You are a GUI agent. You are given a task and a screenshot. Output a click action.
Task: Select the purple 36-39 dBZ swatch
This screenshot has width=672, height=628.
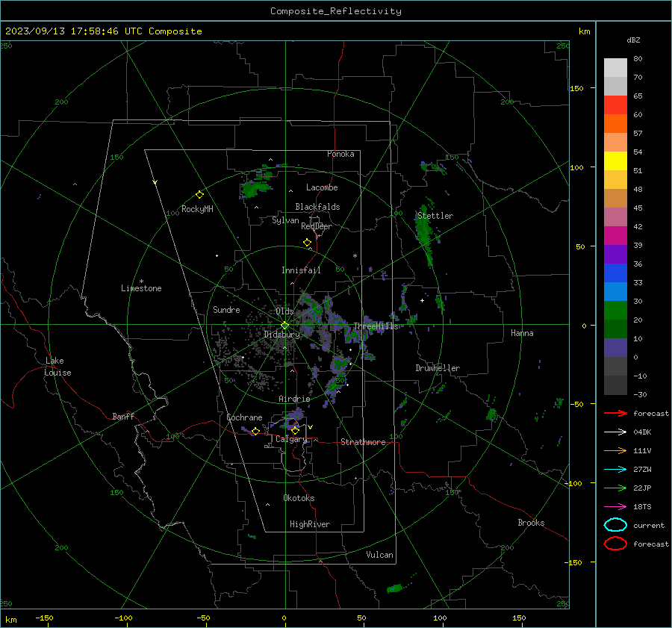point(615,255)
